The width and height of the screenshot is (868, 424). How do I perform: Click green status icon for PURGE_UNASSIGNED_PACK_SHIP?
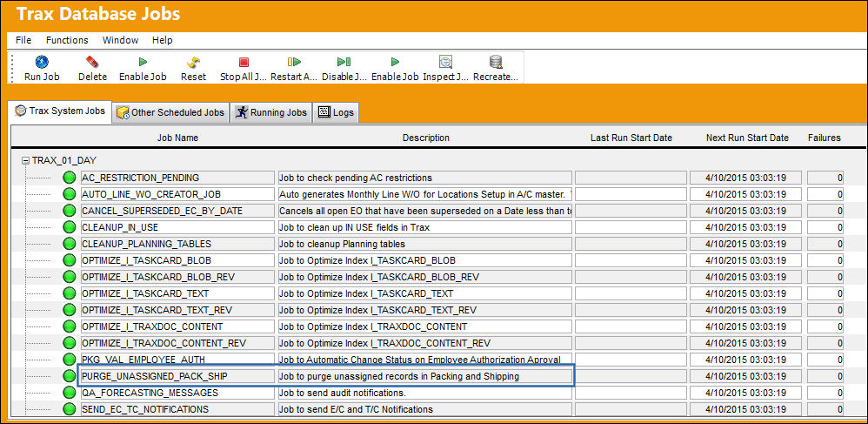[x=70, y=376]
